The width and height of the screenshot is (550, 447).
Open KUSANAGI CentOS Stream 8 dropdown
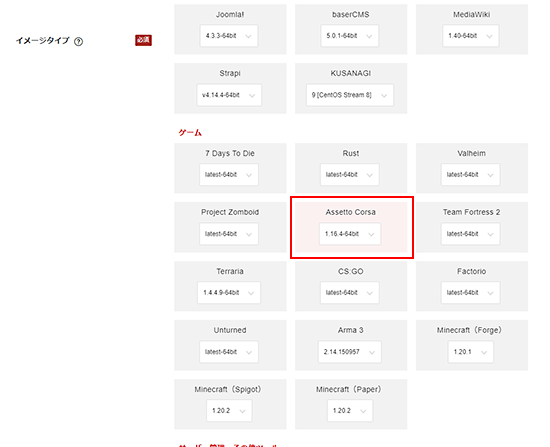350,95
